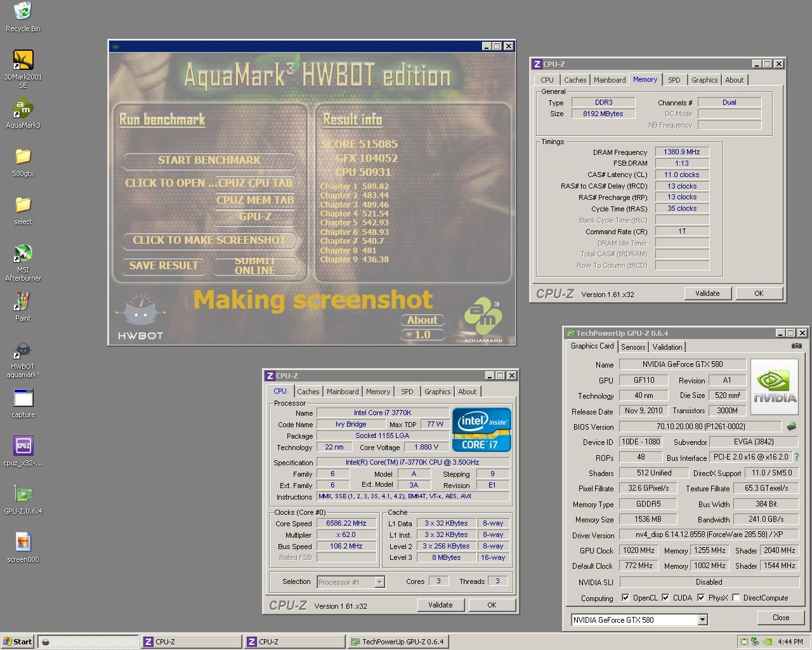The image size is (812, 650).
Task: Click the CPU-Z Specification field
Action: click(x=413, y=463)
